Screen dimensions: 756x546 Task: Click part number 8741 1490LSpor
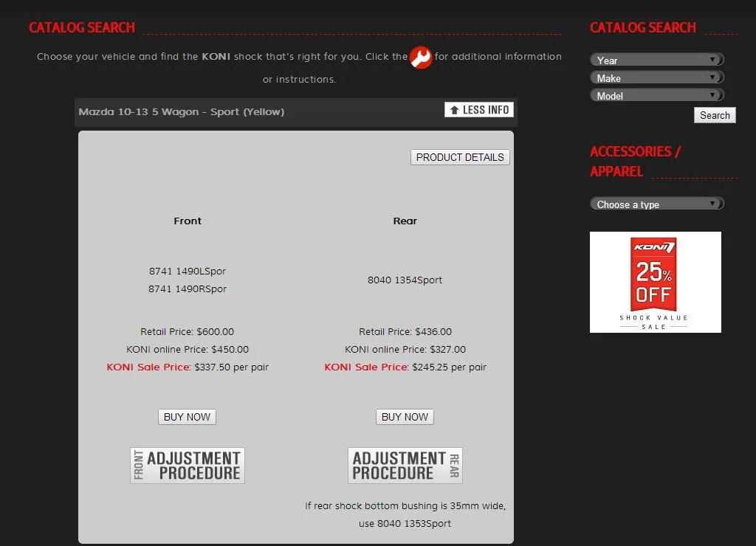[x=188, y=272]
